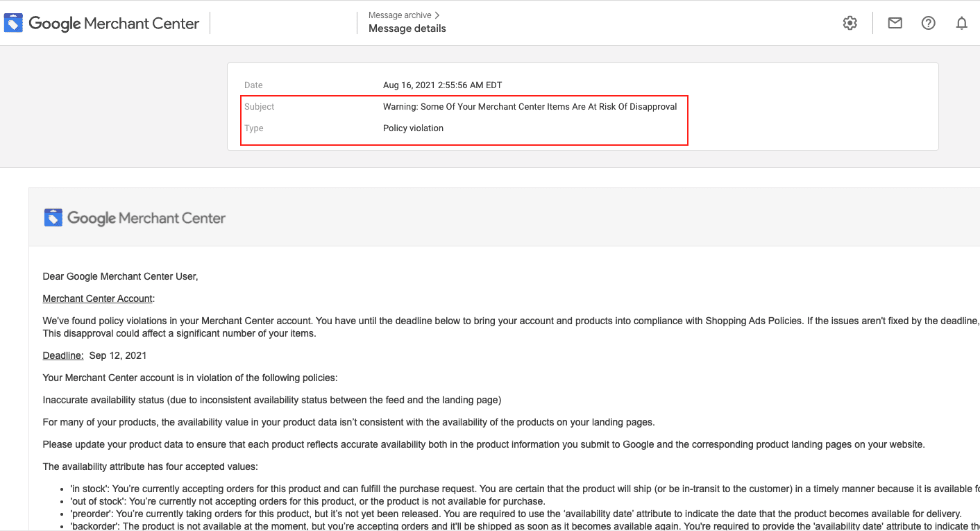Click the 'in stock' bullet entry
This screenshot has width=980, height=531.
525,489
